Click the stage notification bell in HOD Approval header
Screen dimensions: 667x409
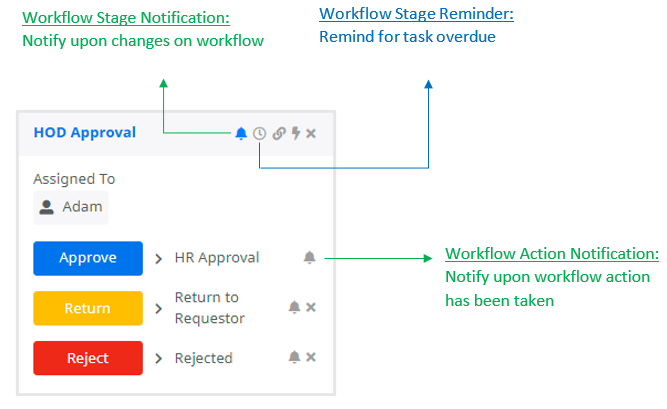(241, 133)
